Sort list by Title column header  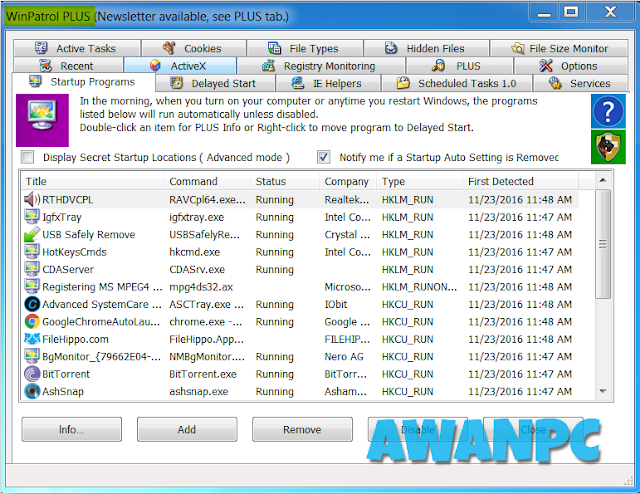point(93,181)
